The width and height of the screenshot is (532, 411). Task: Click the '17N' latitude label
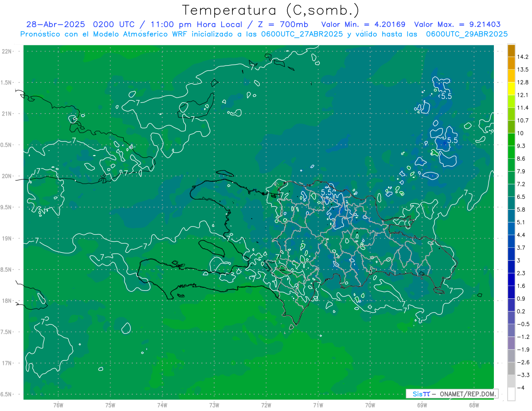pyautogui.click(x=6, y=363)
